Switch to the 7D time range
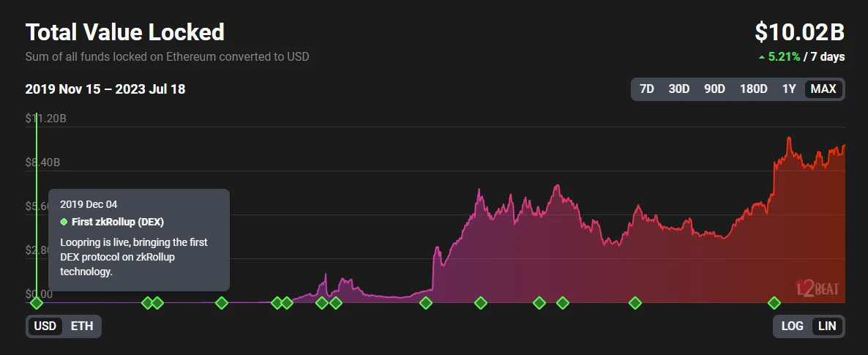 [x=647, y=89]
